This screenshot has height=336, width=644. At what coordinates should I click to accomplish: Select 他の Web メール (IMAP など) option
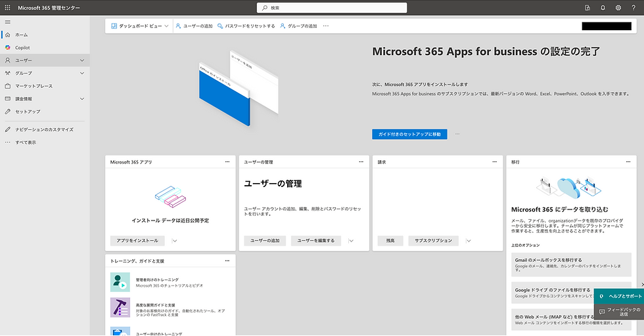pyautogui.click(x=553, y=320)
